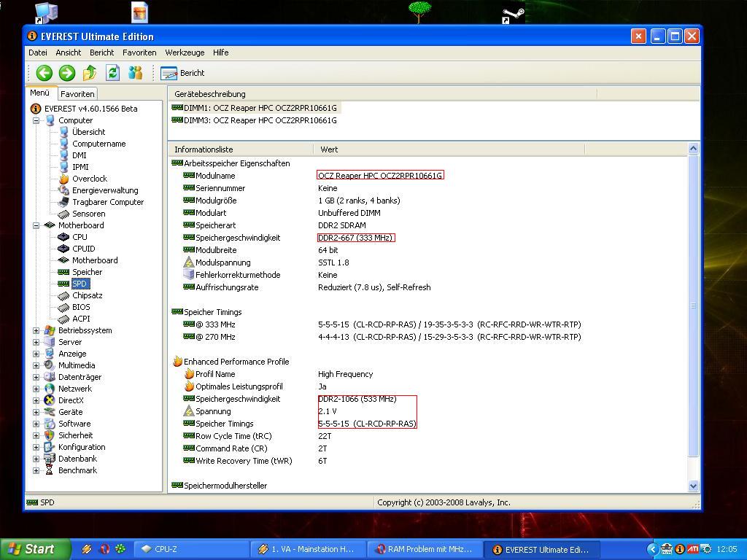Select Computername in the tree
Screen dimensions: 747x560
[99, 144]
